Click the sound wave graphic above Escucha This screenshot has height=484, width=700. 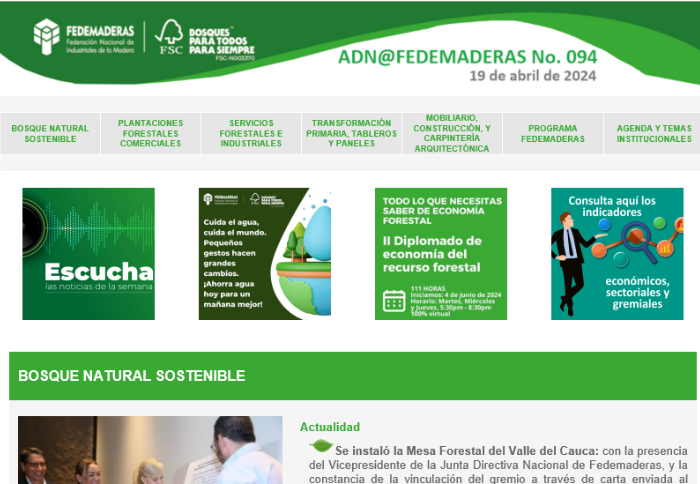pos(88,230)
